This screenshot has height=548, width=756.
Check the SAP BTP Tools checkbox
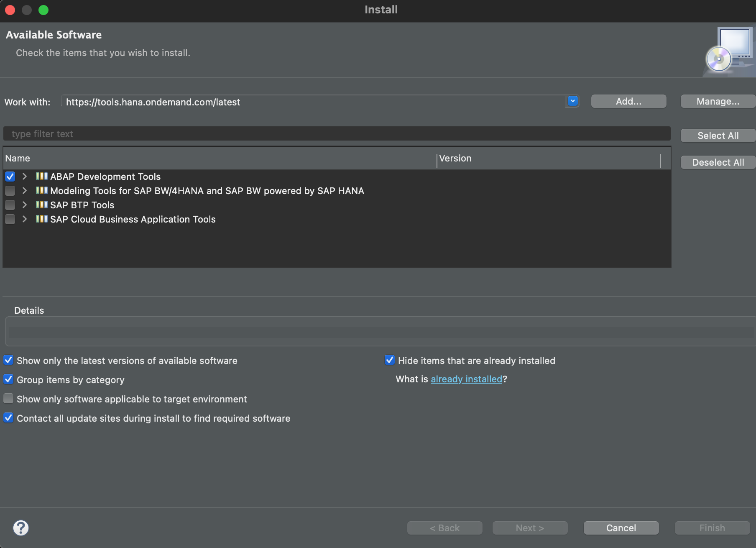pyautogui.click(x=10, y=205)
